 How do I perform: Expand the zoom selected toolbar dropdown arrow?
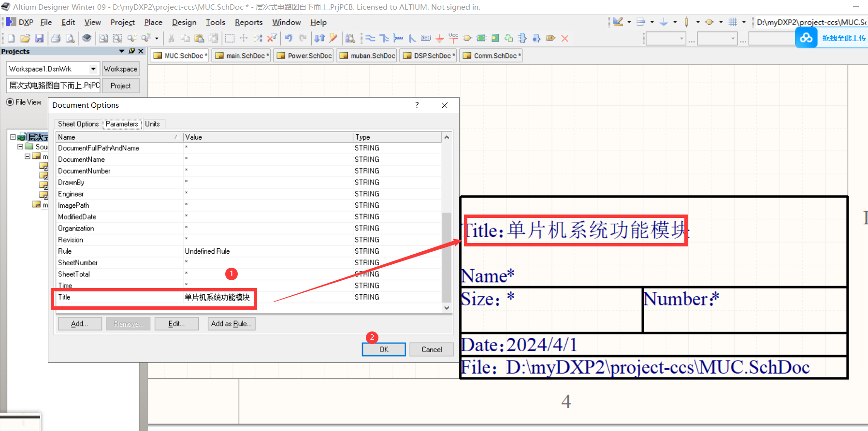pyautogui.click(x=157, y=38)
